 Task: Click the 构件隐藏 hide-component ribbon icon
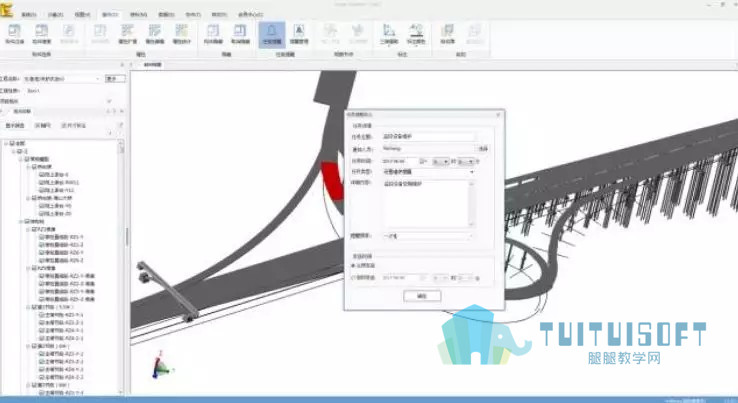point(213,34)
